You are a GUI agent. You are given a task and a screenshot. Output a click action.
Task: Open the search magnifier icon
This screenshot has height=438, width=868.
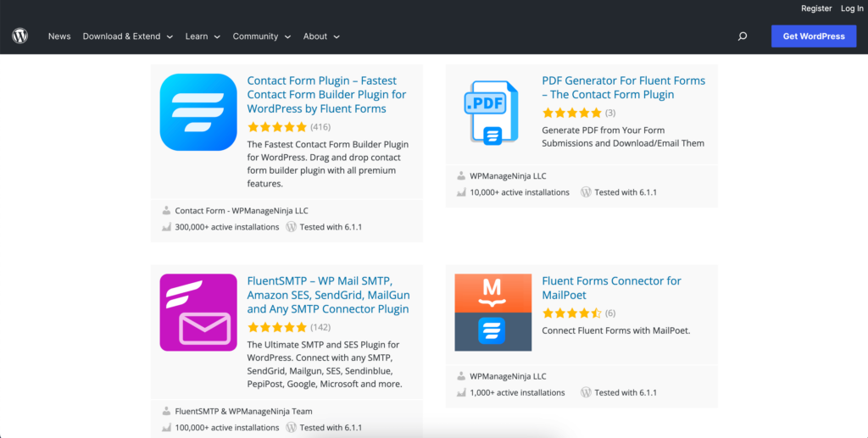pos(743,36)
